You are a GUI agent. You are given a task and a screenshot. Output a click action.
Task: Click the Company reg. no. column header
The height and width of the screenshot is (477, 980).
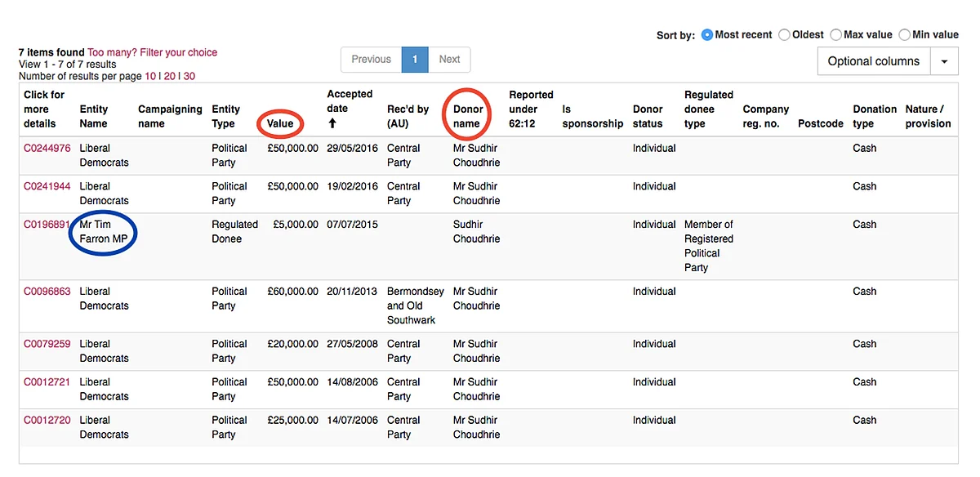tap(766, 116)
